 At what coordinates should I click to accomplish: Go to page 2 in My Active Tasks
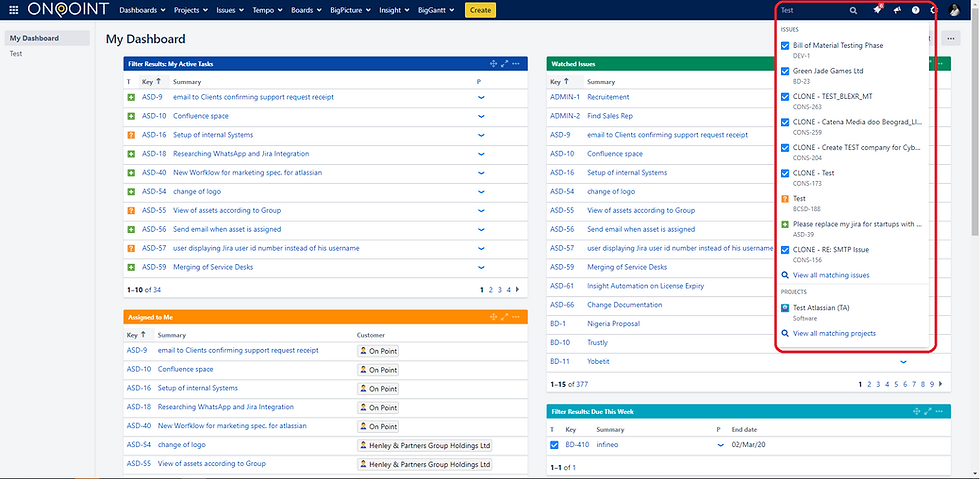tap(491, 290)
